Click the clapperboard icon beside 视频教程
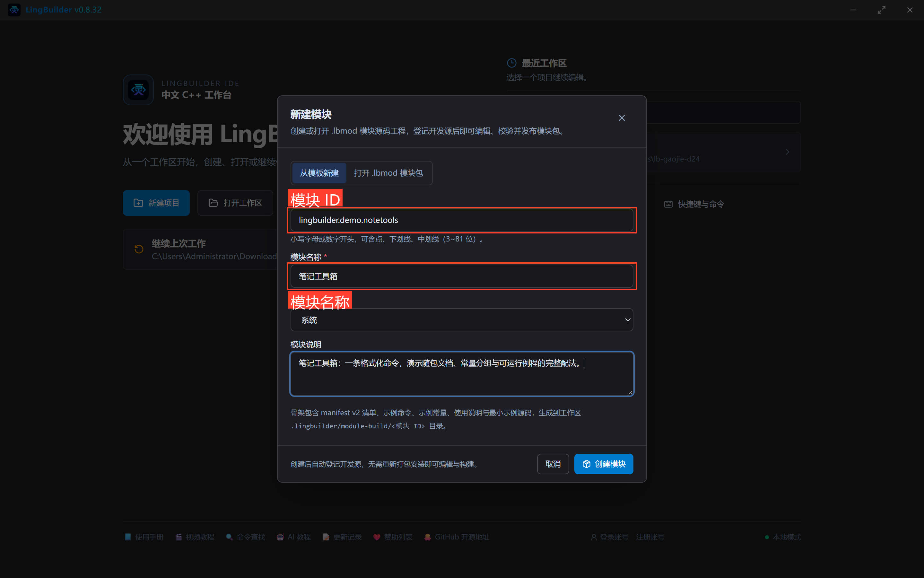924x578 pixels. coord(179,537)
